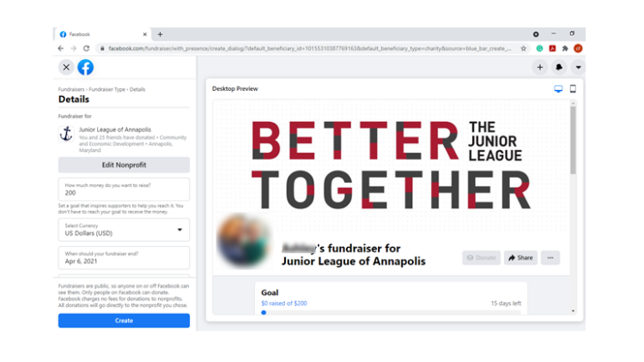Switch to mobile preview icon

573,88
